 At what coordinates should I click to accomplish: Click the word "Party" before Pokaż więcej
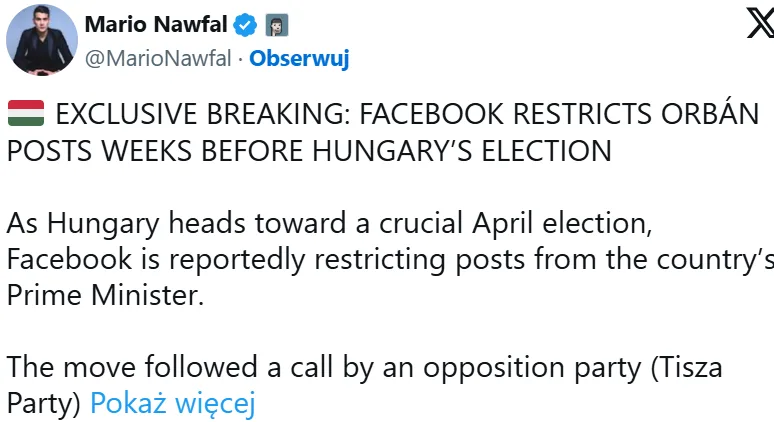pos(44,403)
